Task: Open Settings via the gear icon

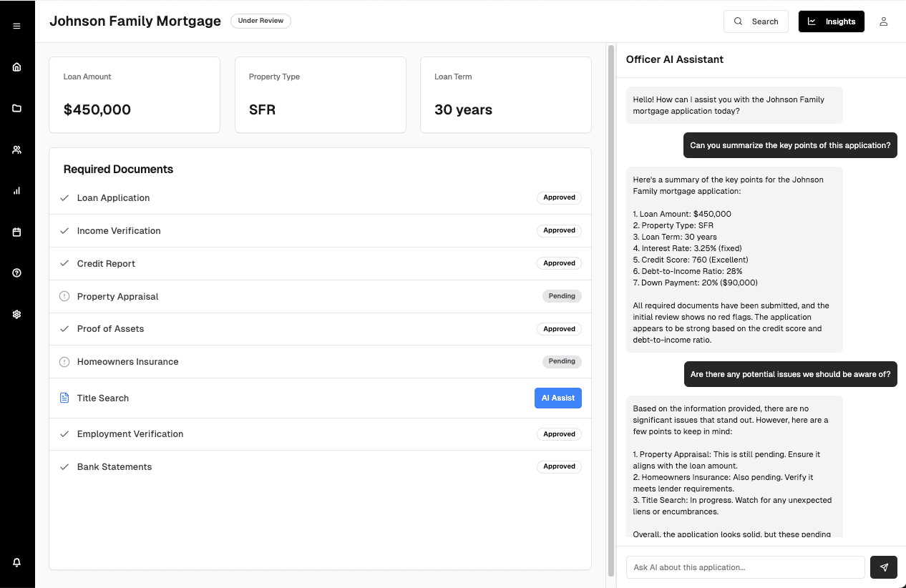Action: coord(16,314)
